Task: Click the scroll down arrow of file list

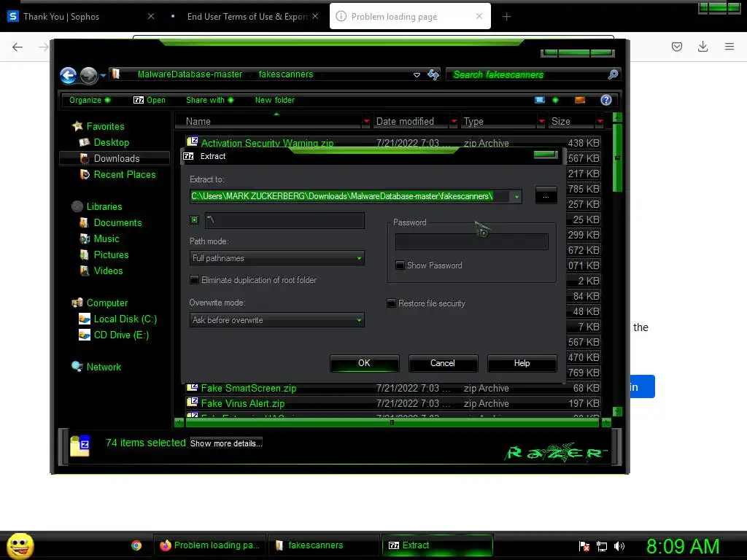Action: tap(617, 411)
